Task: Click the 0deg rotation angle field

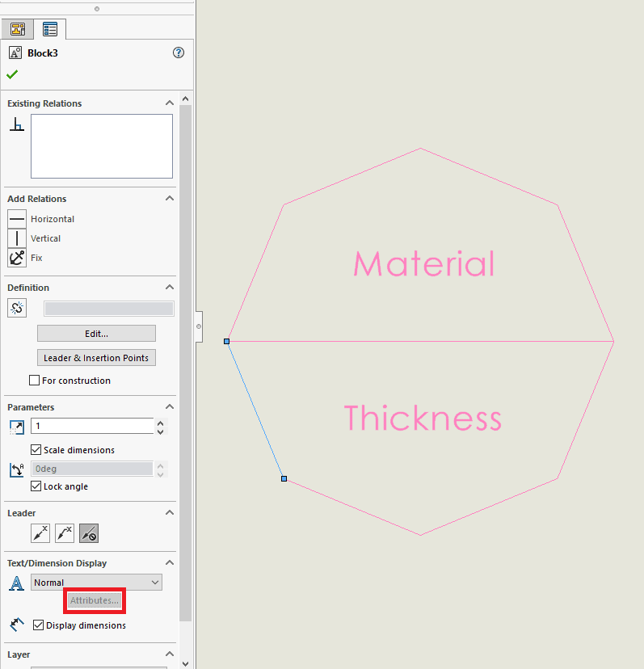Action: coord(92,469)
